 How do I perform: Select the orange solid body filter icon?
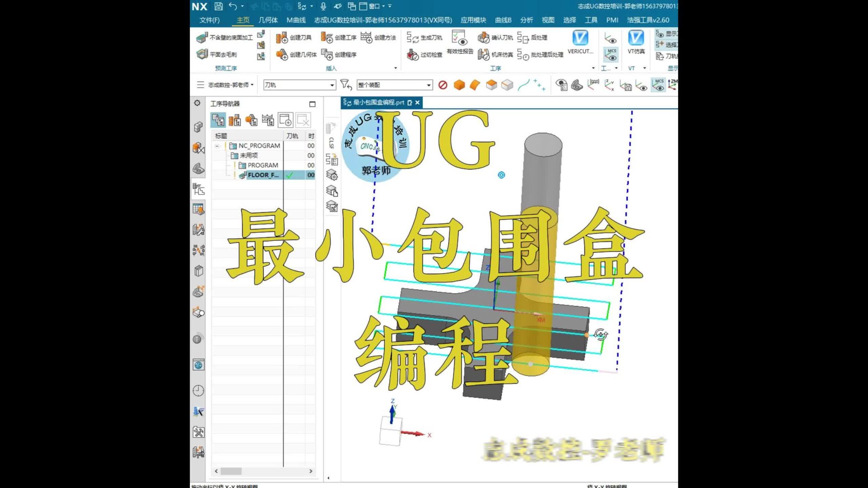459,85
